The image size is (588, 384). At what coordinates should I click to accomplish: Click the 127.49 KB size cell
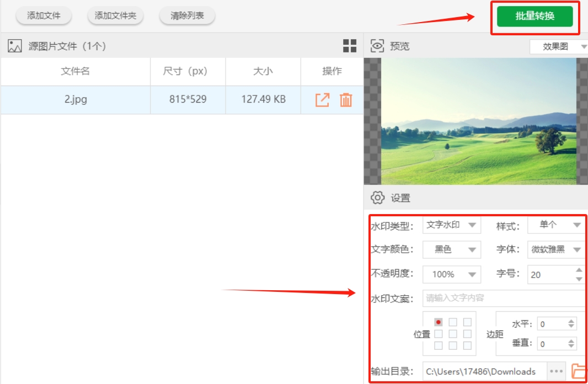[x=263, y=99]
